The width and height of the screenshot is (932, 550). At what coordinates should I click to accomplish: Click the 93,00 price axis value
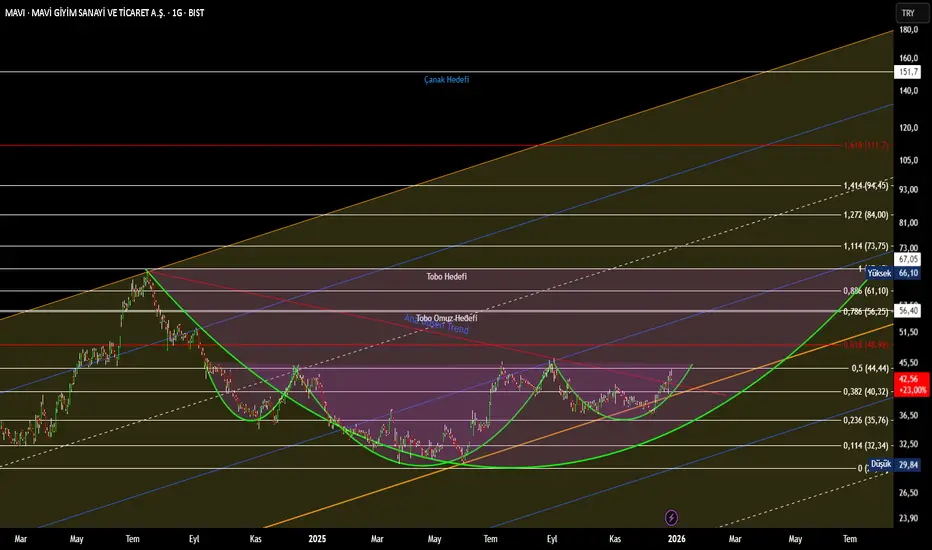pyautogui.click(x=908, y=189)
